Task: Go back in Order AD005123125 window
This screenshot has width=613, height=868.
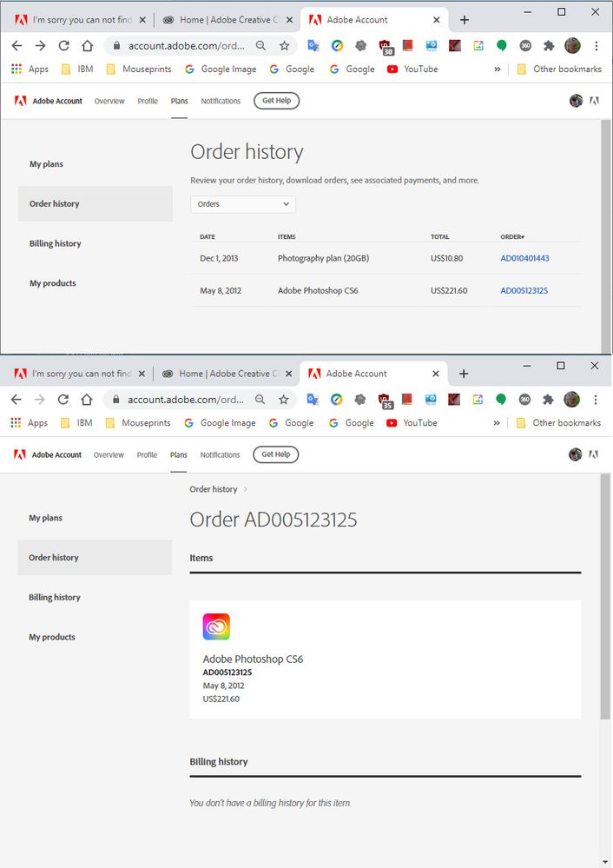Action: click(x=16, y=400)
